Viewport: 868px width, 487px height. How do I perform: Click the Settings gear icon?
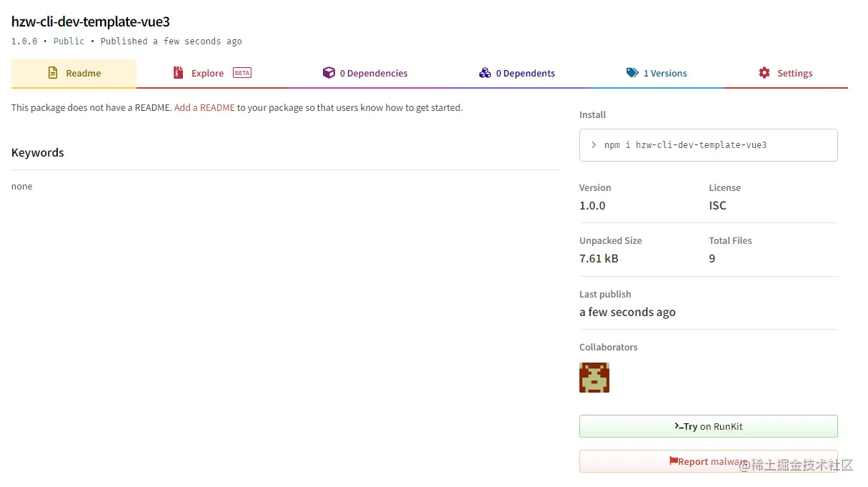[x=764, y=73]
